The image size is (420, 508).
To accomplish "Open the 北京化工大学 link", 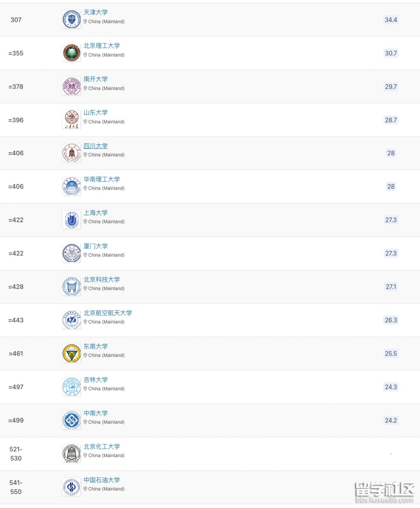I will (x=102, y=447).
